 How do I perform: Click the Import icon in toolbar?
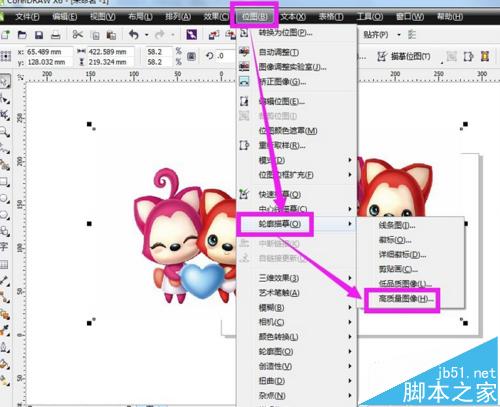pos(214,35)
